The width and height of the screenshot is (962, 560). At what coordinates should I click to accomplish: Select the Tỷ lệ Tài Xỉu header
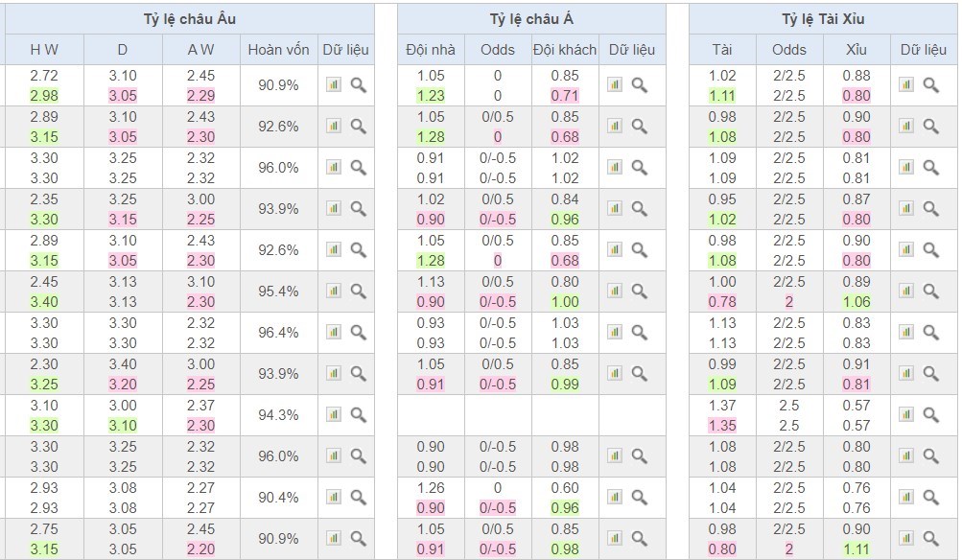pos(822,18)
